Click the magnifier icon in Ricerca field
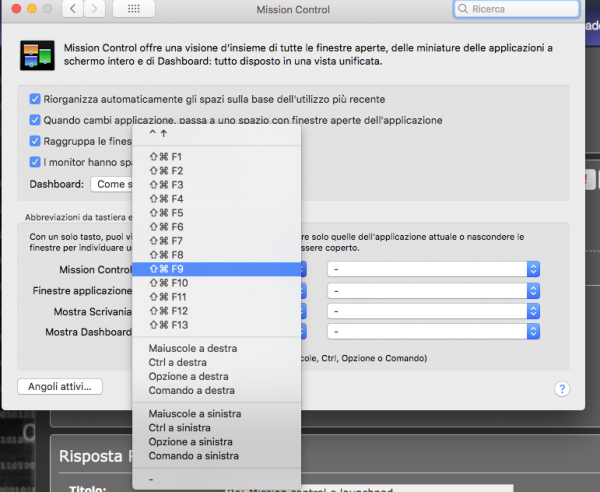600x492 pixels. (x=463, y=9)
